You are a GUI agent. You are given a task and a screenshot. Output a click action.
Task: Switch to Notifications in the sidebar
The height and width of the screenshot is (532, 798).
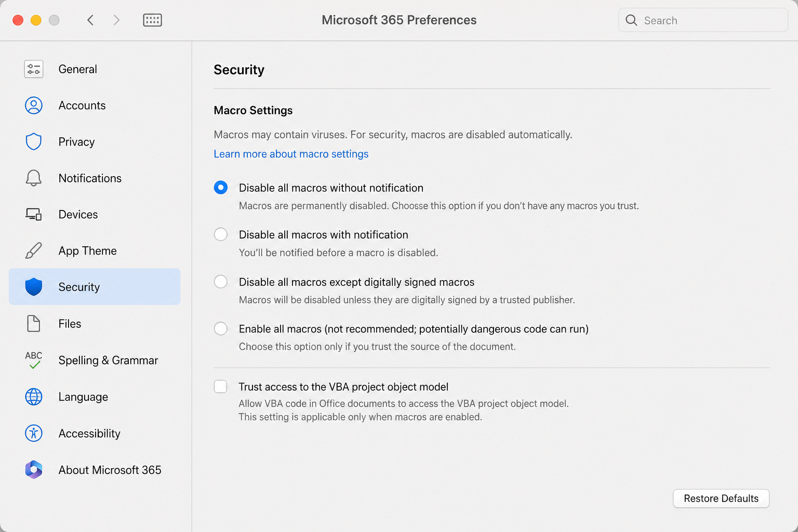pyautogui.click(x=95, y=178)
